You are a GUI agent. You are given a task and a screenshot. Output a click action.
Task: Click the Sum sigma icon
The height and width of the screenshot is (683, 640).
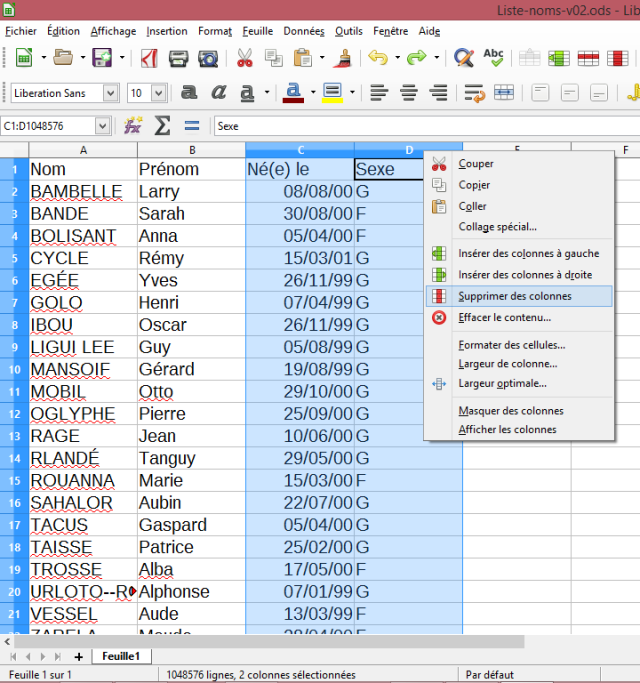pyautogui.click(x=162, y=126)
